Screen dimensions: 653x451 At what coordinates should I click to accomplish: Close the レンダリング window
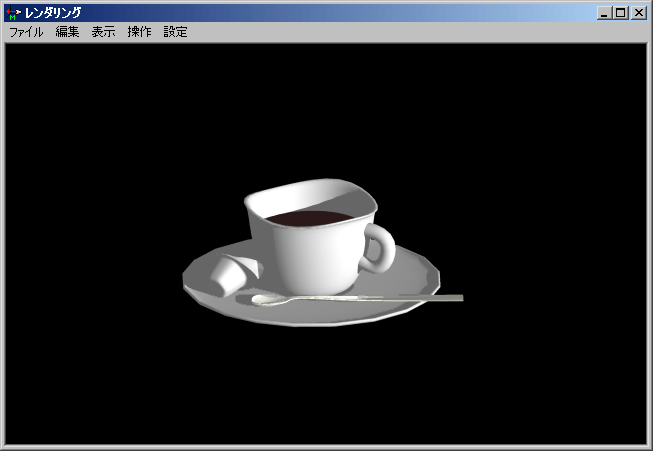pyautogui.click(x=638, y=13)
